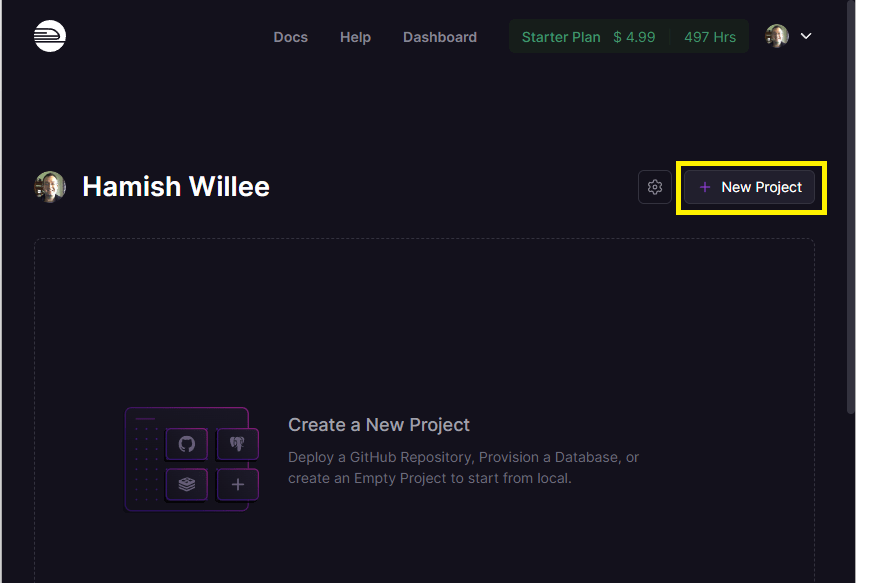This screenshot has width=877, height=583.
Task: Click the plus icon in the project card
Action: pyautogui.click(x=237, y=484)
